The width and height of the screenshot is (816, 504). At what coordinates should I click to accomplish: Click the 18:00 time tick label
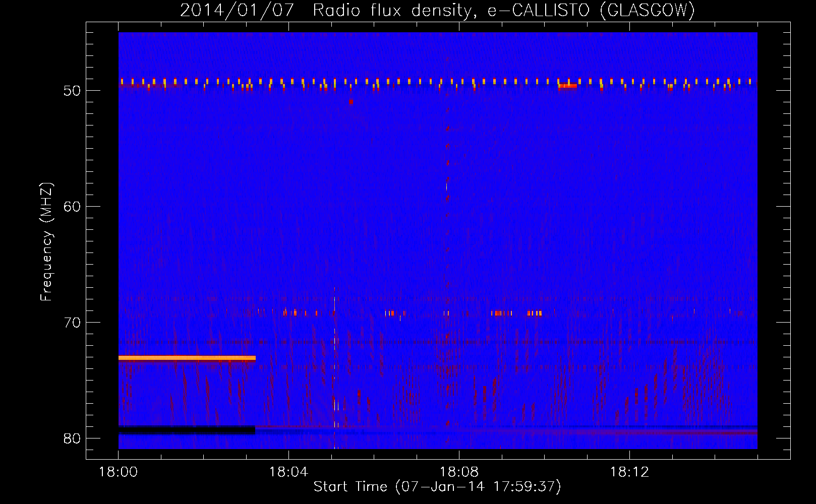pos(118,472)
